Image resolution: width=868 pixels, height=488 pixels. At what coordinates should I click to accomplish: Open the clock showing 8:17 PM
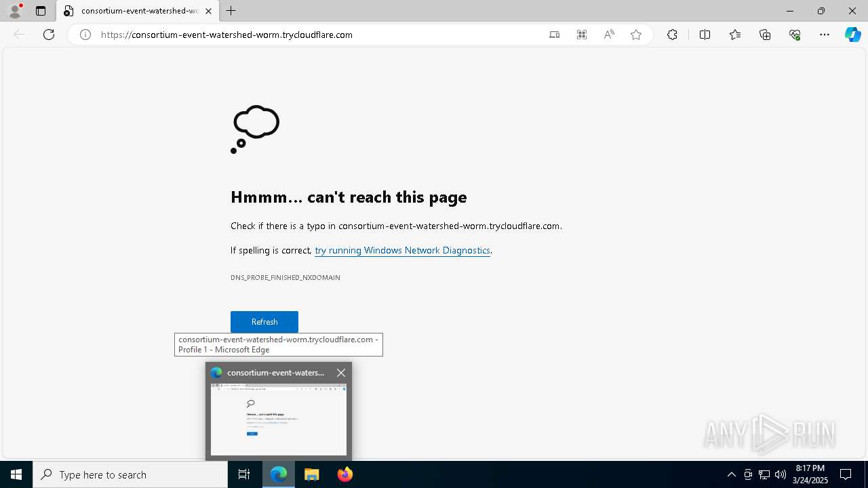click(810, 474)
